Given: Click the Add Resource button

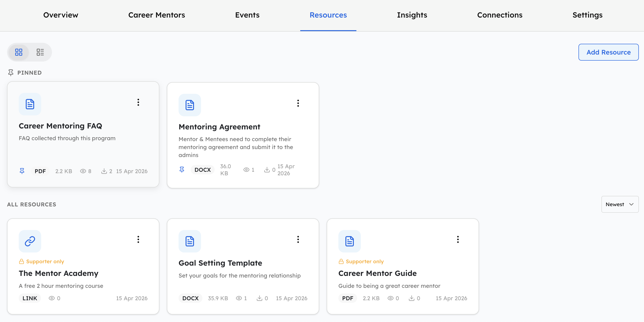Looking at the screenshot, I should [x=608, y=52].
